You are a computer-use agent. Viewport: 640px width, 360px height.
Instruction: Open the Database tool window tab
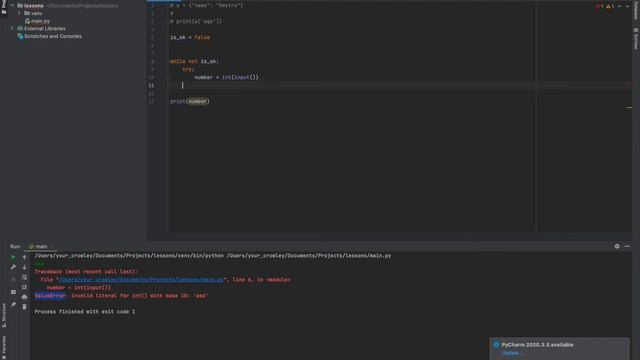(636, 10)
